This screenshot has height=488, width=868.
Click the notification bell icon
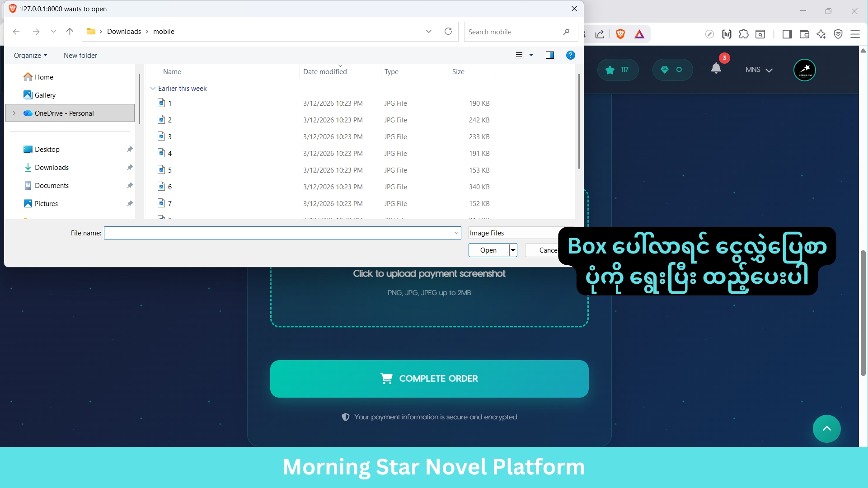pyautogui.click(x=716, y=69)
